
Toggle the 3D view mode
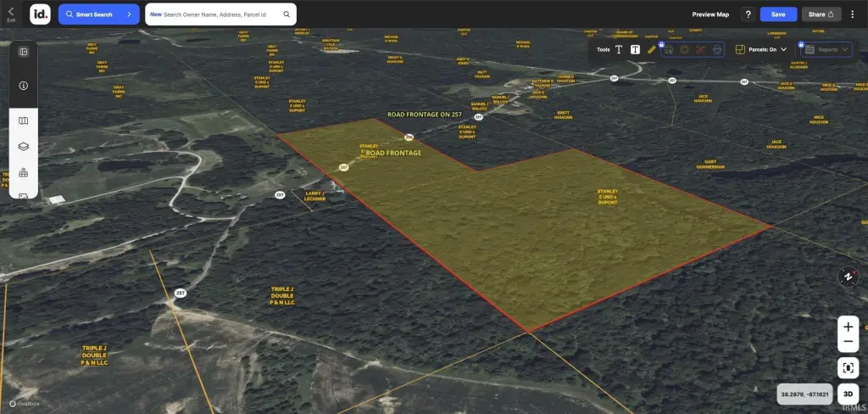[848, 394]
